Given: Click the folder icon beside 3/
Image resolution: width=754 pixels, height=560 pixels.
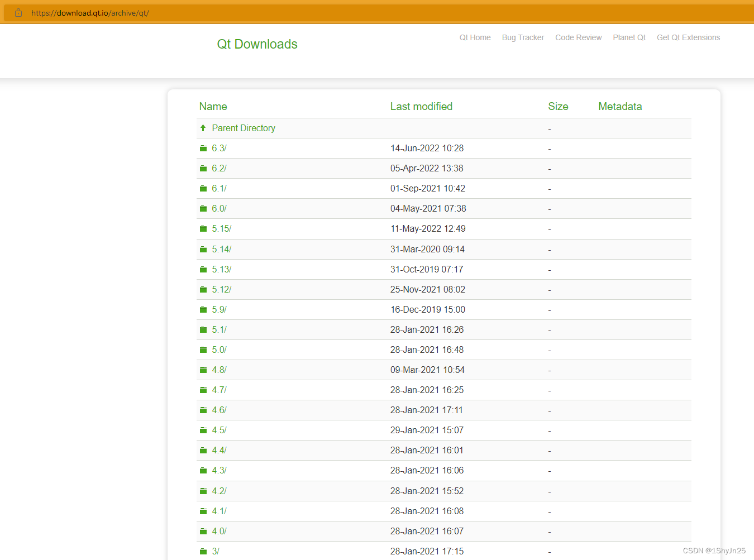Looking at the screenshot, I should [203, 552].
